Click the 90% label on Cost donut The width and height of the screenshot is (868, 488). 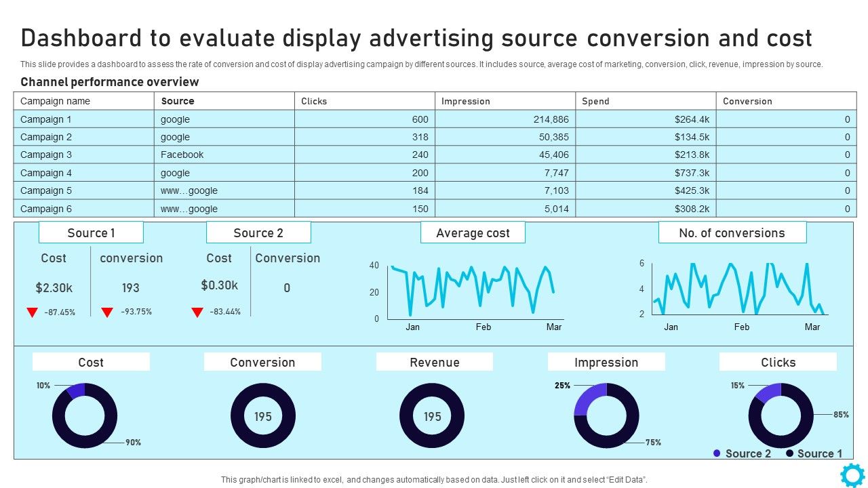pos(133,443)
